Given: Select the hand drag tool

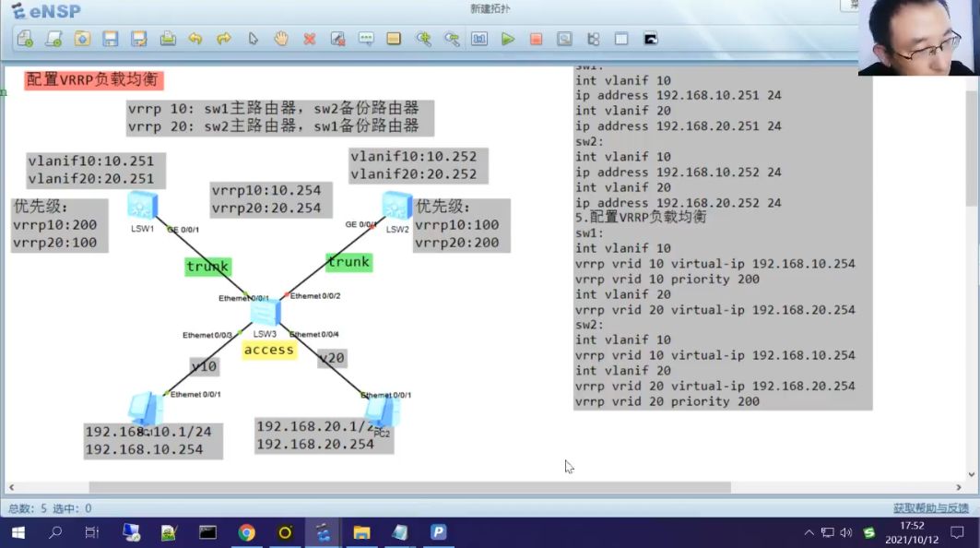Looking at the screenshot, I should click(x=281, y=39).
